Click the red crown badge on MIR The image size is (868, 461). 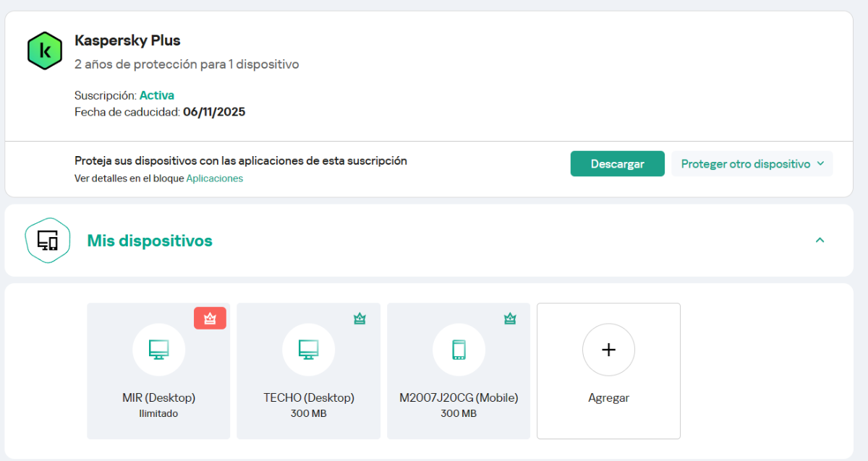point(210,318)
